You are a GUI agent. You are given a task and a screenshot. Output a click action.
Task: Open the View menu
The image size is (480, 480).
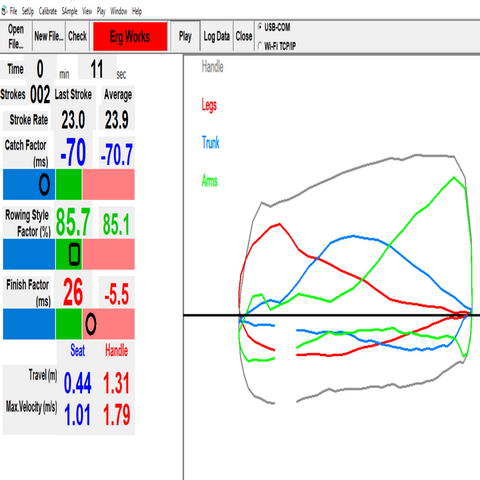[x=87, y=11]
